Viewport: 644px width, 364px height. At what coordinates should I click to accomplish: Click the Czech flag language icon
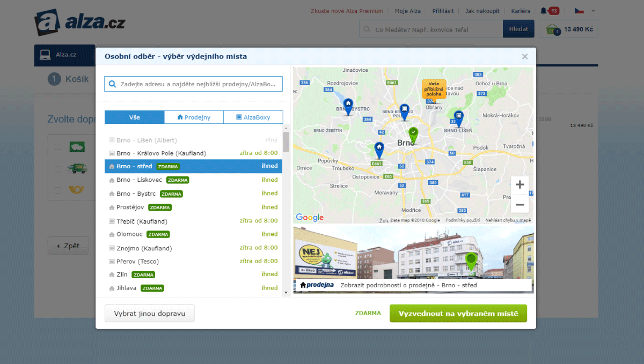click(579, 11)
